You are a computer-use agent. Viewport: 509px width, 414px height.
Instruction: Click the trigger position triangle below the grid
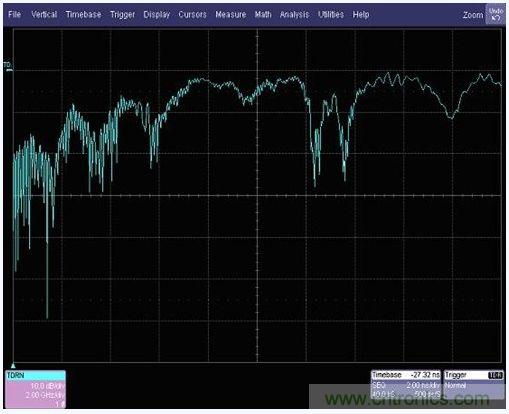pyautogui.click(x=13, y=366)
